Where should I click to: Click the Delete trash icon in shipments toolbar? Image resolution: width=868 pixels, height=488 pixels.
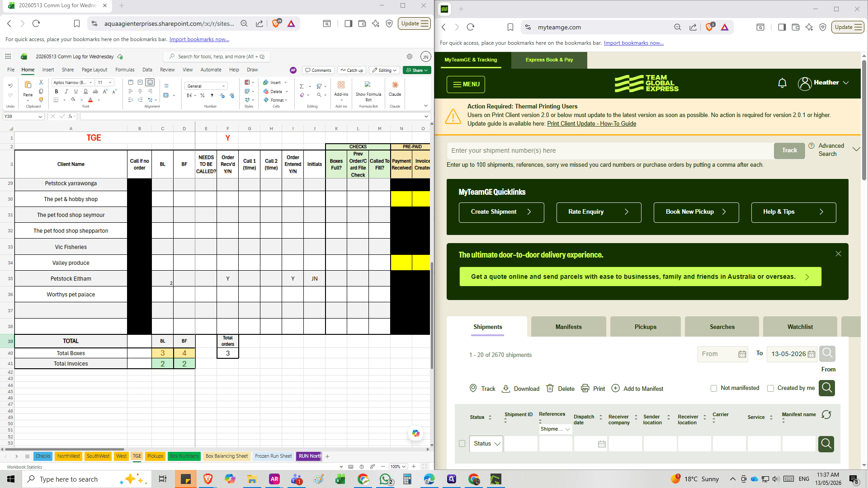(550, 388)
